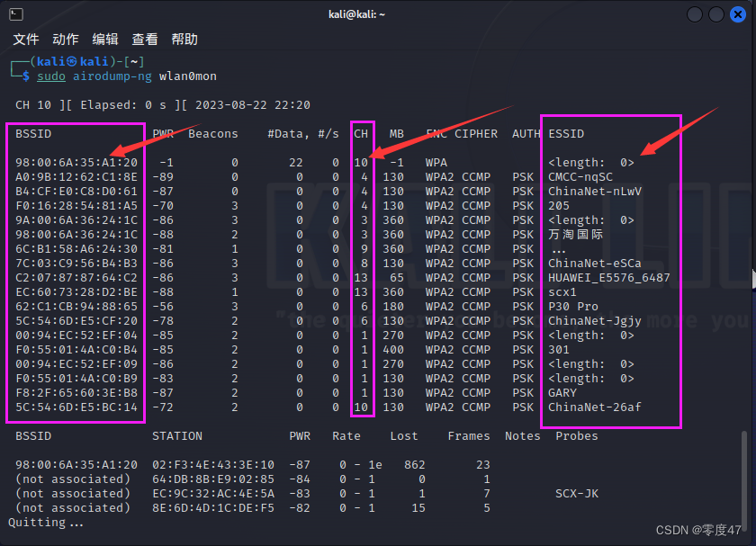756x546 pixels.
Task: Open the 动作 menu
Action: pos(65,39)
